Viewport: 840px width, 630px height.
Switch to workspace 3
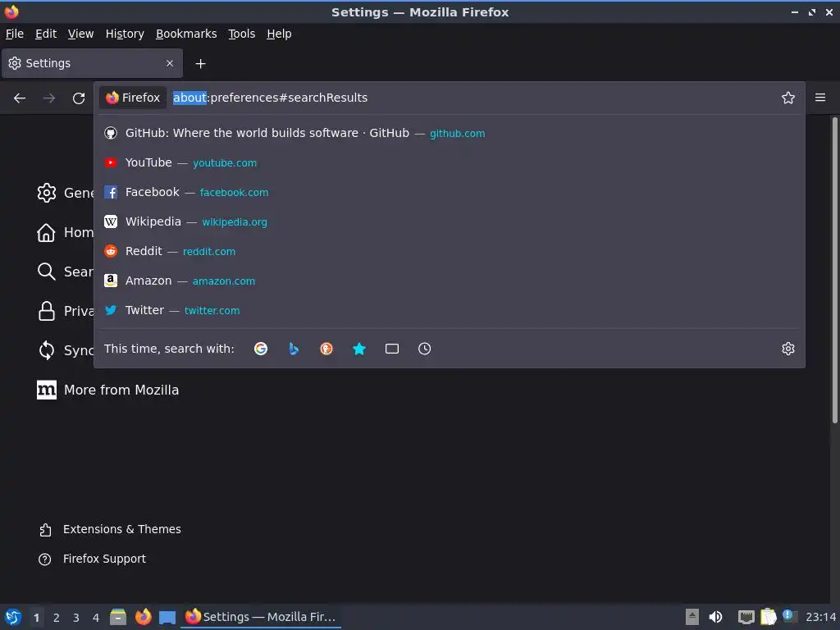[x=76, y=617]
